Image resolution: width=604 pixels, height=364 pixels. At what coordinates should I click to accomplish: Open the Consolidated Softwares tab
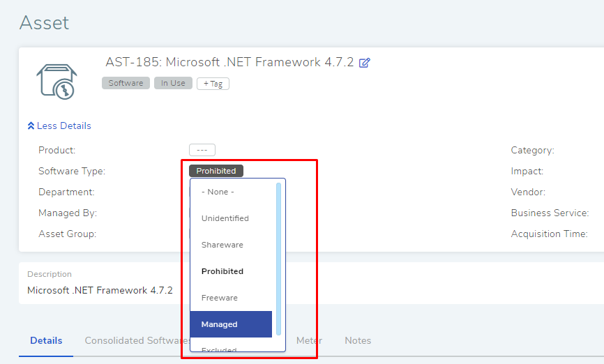(137, 341)
